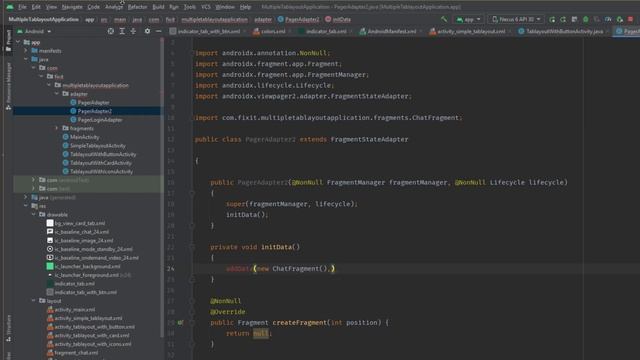
Task: Click the Expand All icon in Project panel
Action: pos(122,31)
